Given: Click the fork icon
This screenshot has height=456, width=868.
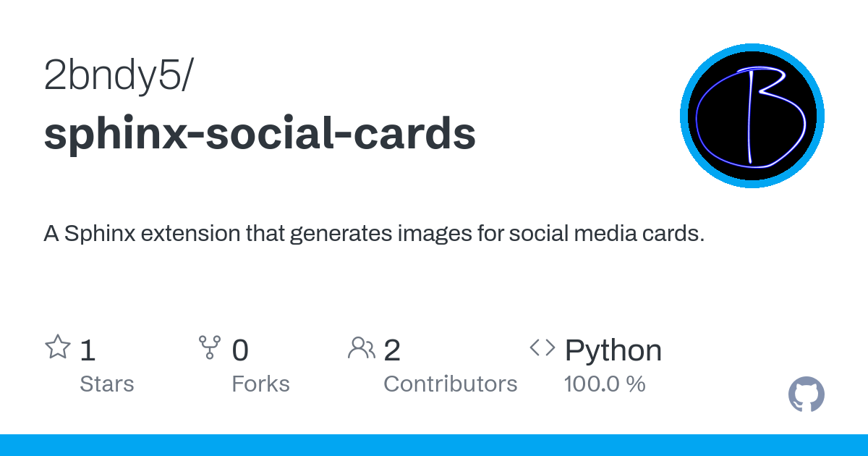Looking at the screenshot, I should [x=209, y=348].
